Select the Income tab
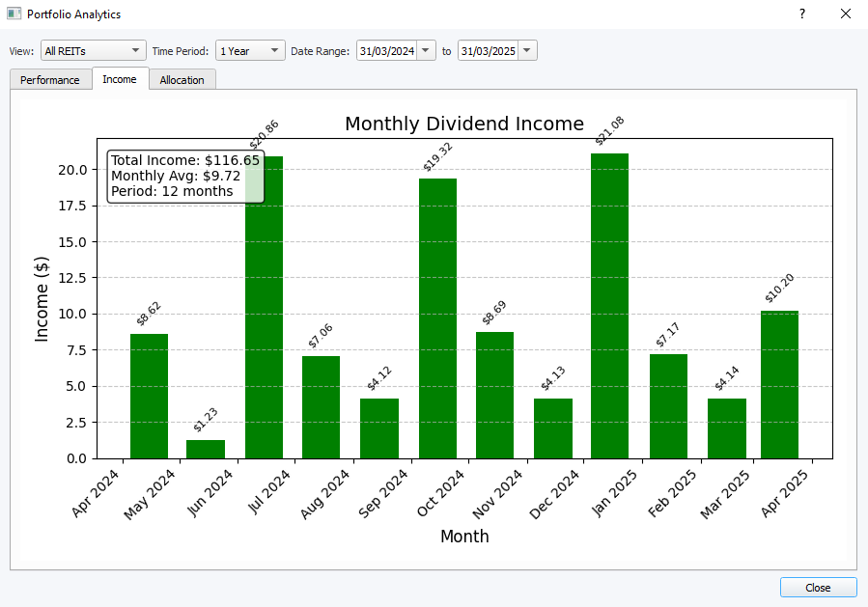 coord(119,79)
